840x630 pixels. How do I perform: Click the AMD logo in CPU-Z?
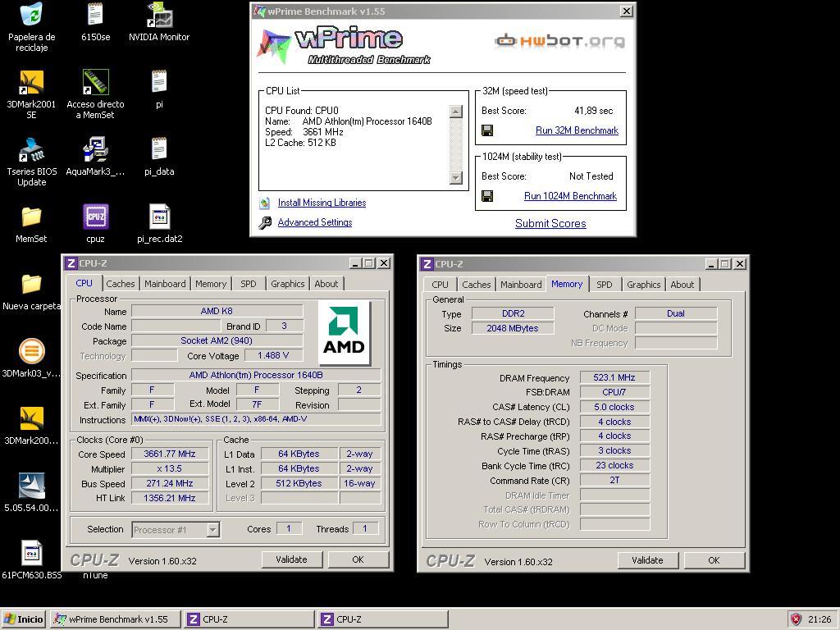point(344,331)
